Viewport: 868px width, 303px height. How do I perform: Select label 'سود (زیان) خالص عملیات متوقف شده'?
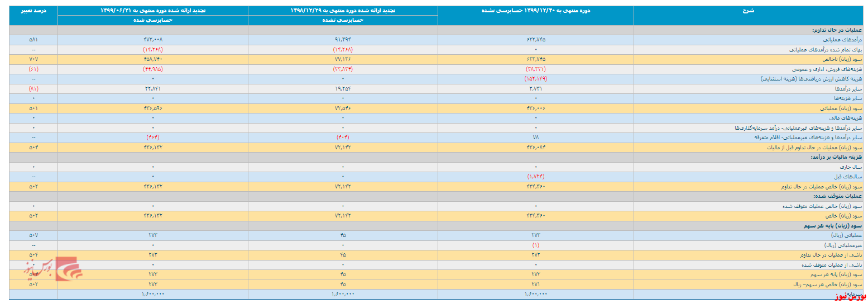point(823,206)
